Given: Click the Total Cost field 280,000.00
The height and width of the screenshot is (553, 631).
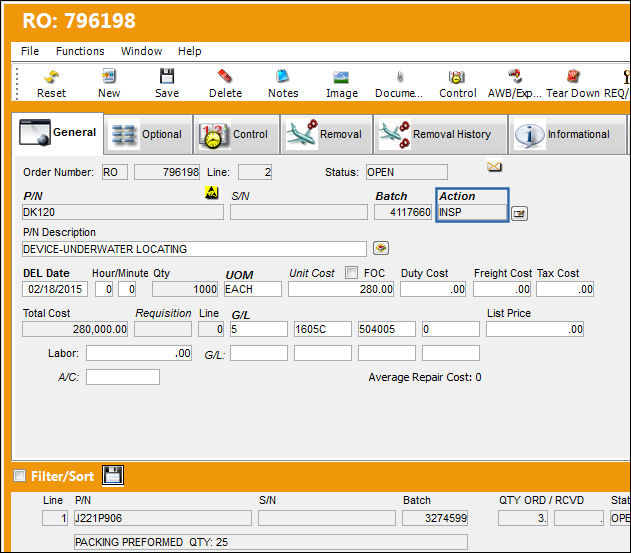Looking at the screenshot, I should tap(75, 329).
